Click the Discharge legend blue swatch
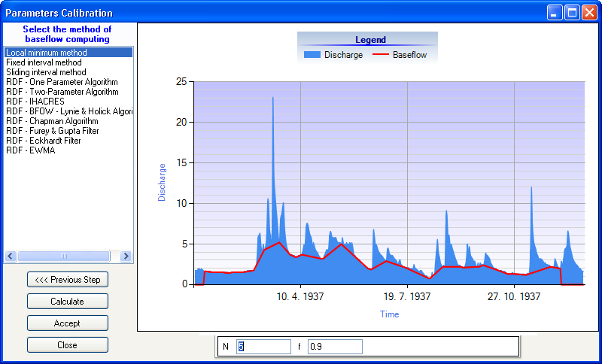This screenshot has width=602, height=364. [x=312, y=55]
